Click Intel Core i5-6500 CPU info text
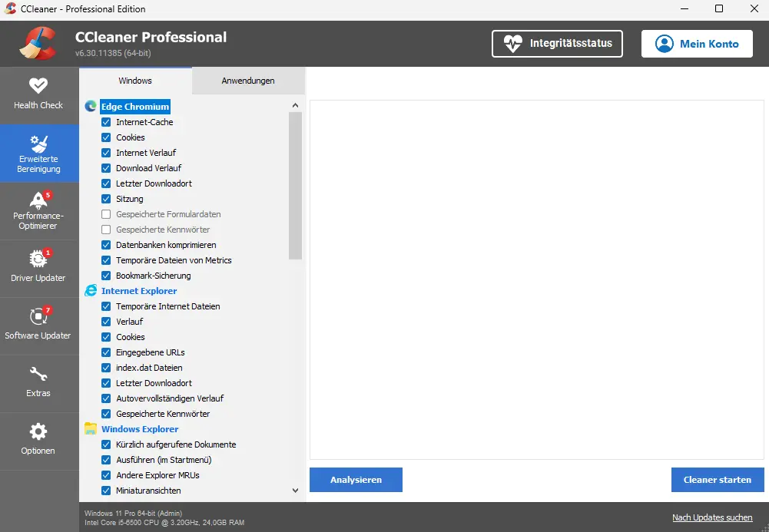This screenshot has width=769, height=532. (x=164, y=523)
